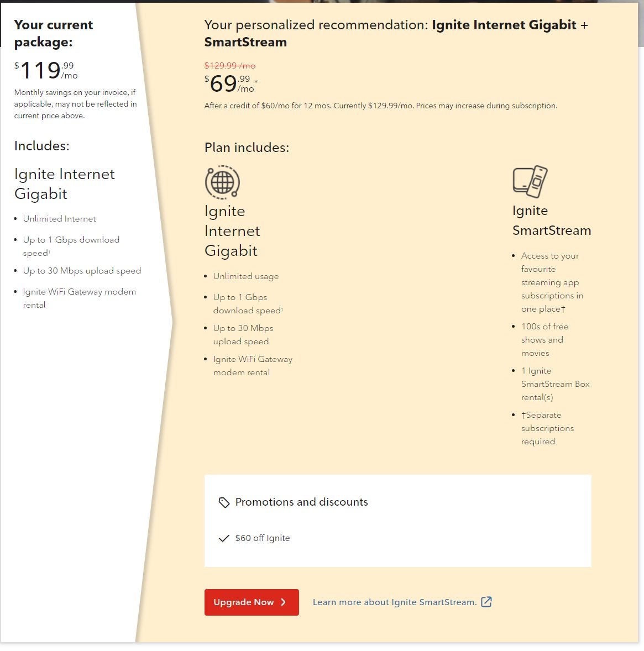Click the Ignite SmartStream device icon
The width and height of the screenshot is (644, 651).
530,181
